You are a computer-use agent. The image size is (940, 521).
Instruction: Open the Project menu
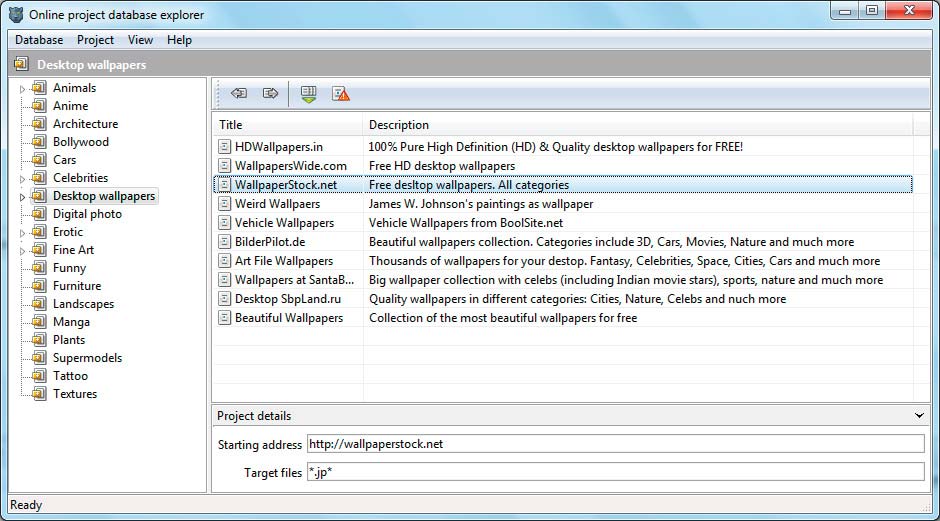95,40
